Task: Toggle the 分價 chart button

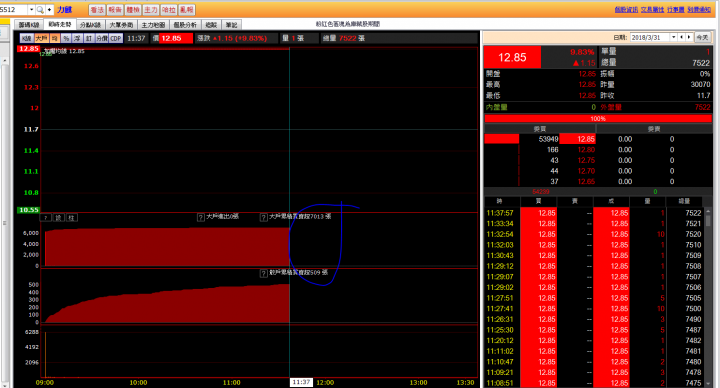Action: (x=102, y=38)
